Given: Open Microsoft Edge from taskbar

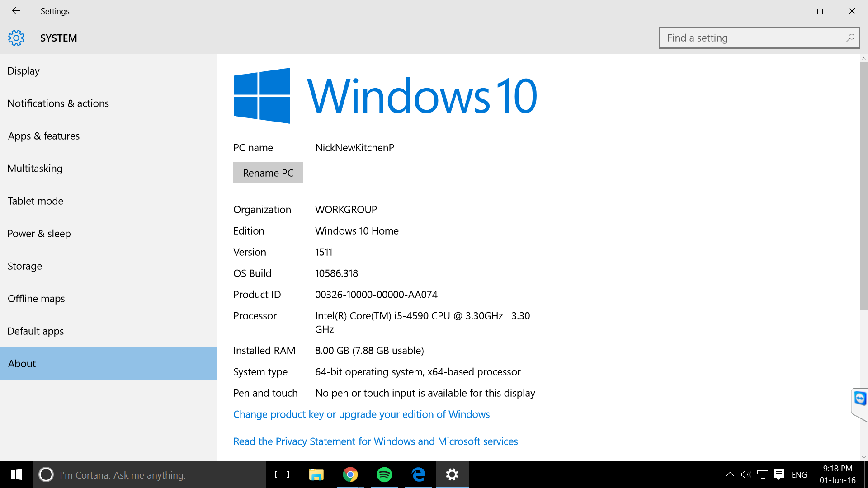Looking at the screenshot, I should point(418,474).
